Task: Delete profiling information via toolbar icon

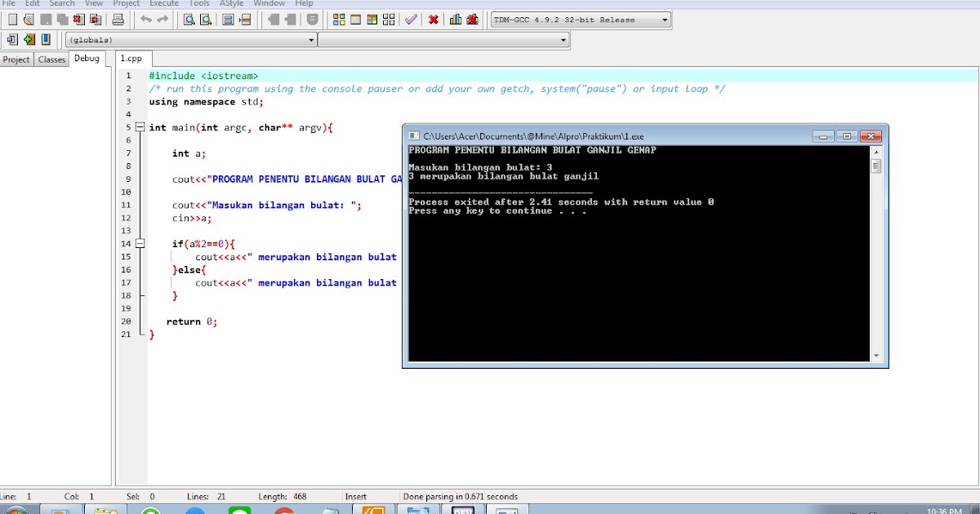Action: (472, 20)
